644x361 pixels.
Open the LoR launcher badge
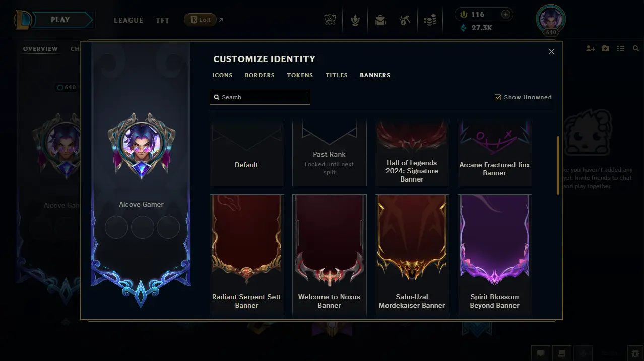coord(200,20)
